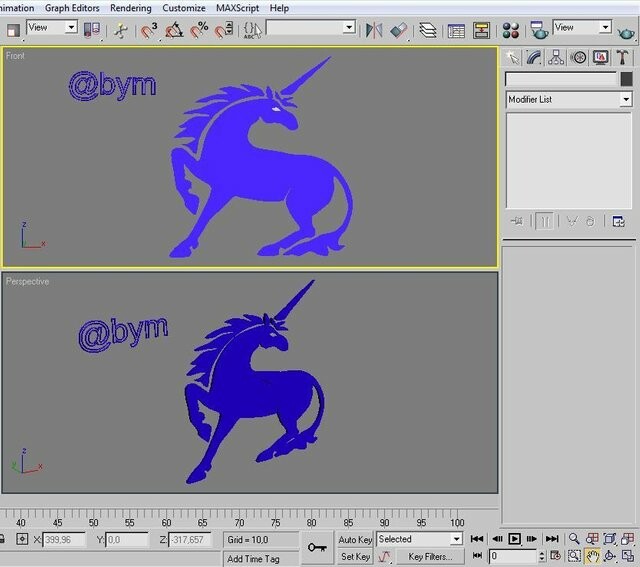Click the Key Filters button
640x567 pixels.
coord(430,556)
